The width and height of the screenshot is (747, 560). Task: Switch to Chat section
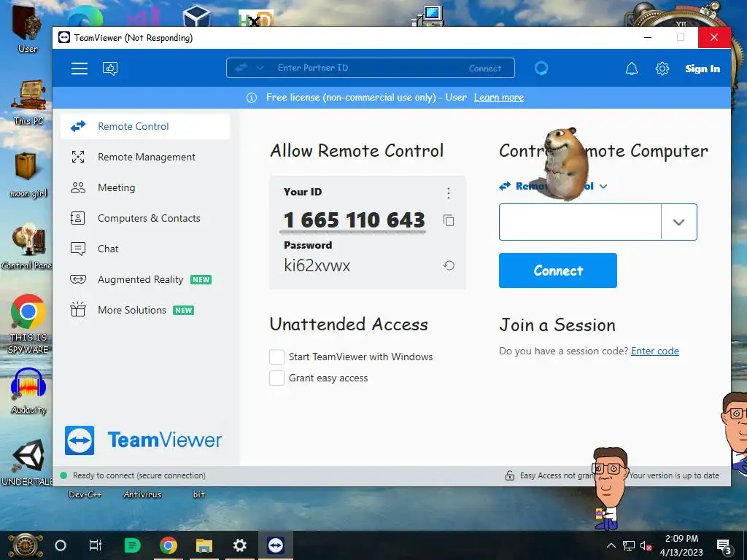tap(145, 249)
